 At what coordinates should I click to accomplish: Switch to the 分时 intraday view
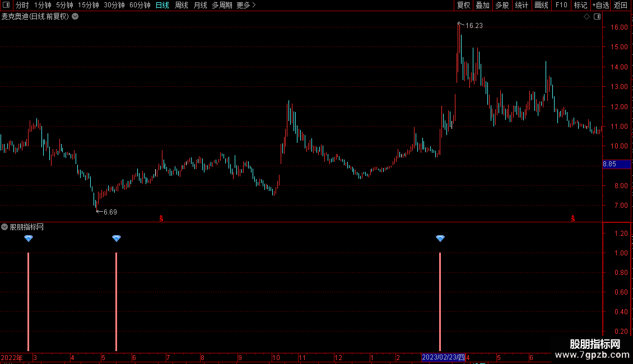(22, 5)
